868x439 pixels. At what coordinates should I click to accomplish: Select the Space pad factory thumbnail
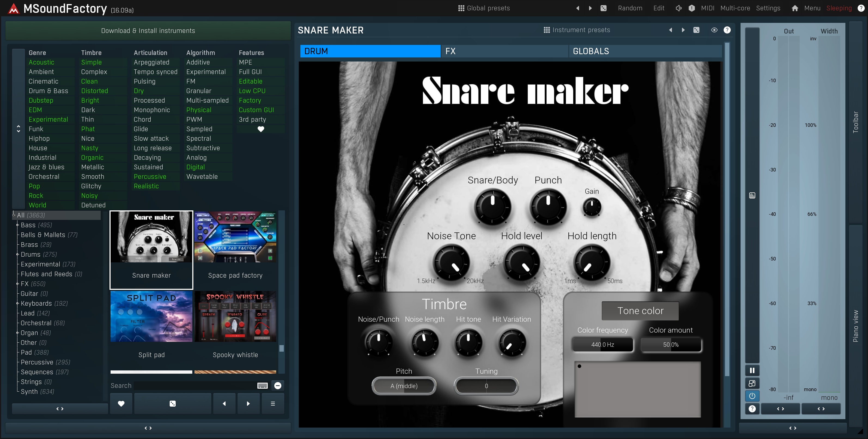point(235,237)
